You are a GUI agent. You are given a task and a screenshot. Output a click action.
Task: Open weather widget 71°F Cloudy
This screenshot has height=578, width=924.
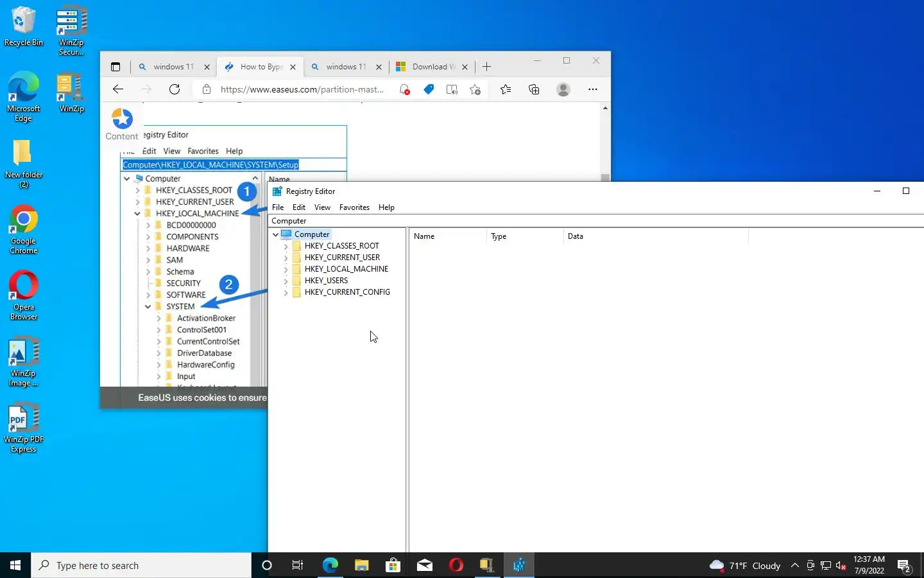point(745,566)
